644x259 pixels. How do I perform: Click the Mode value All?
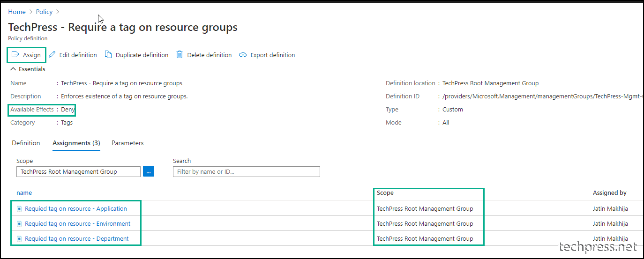click(x=446, y=123)
